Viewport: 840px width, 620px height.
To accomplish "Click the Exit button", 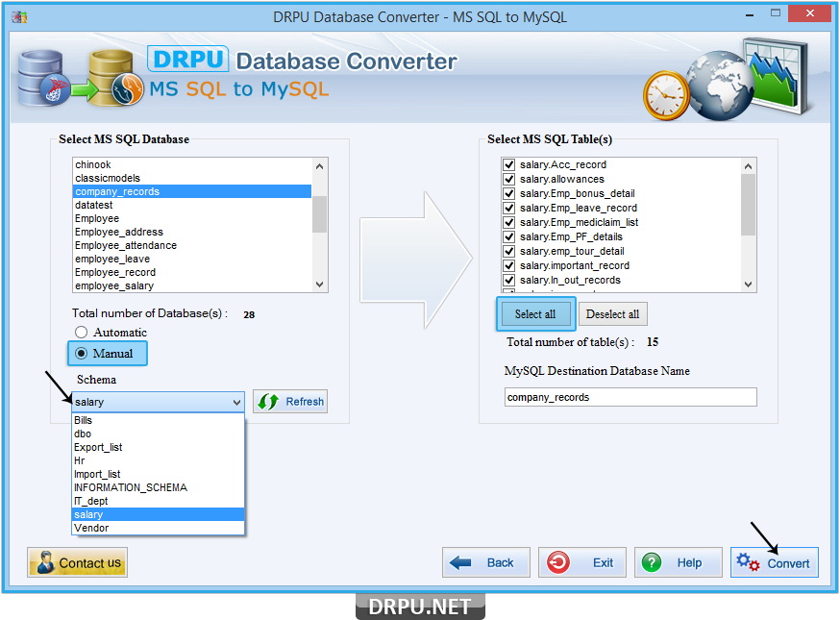I will [x=582, y=562].
